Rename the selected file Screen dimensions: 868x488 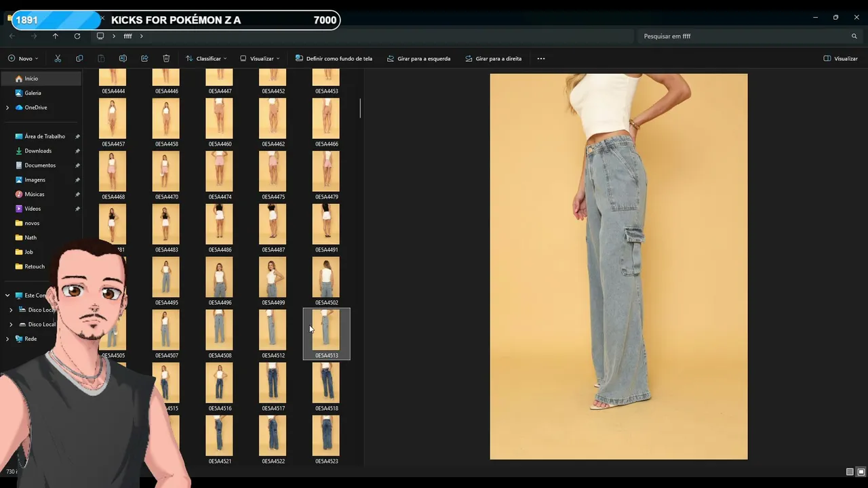pos(123,58)
